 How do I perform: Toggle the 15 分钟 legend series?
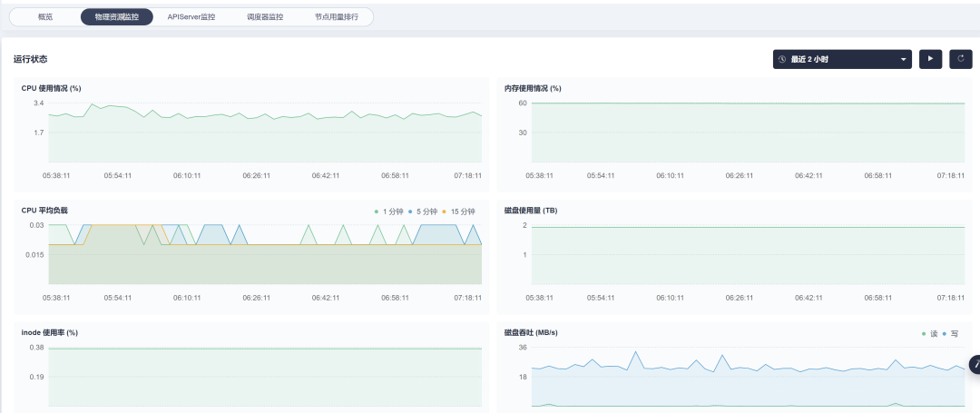(458, 211)
